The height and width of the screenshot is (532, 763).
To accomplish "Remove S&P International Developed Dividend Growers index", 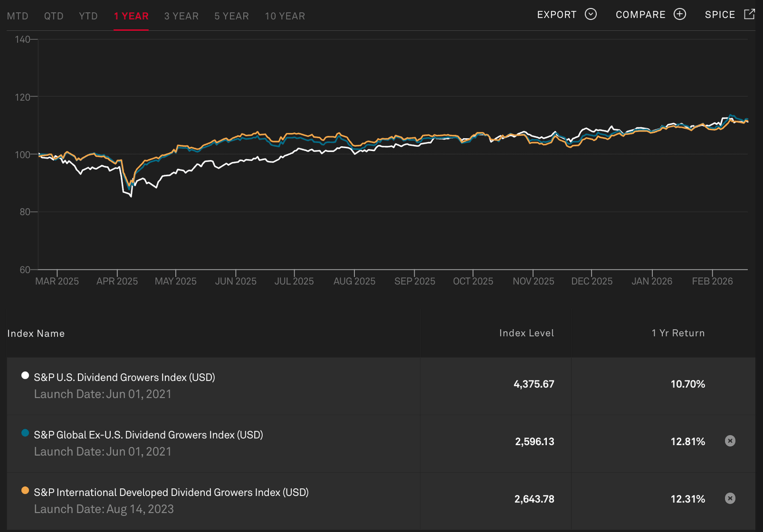I will tap(730, 498).
